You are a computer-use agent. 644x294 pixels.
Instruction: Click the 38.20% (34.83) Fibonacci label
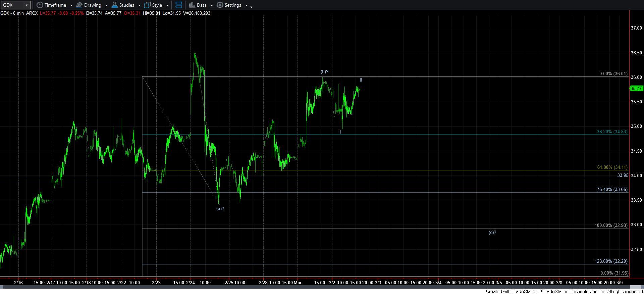[x=612, y=132]
